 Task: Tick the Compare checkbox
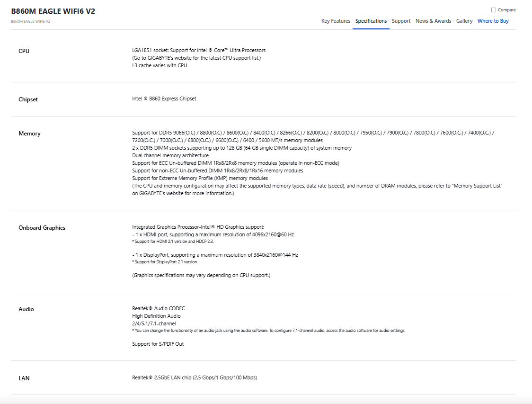[494, 10]
